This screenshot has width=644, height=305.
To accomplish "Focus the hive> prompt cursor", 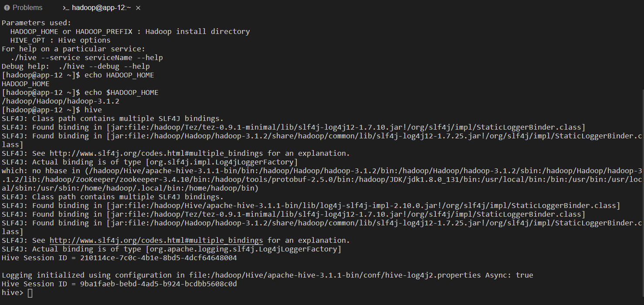I will click(x=30, y=293).
